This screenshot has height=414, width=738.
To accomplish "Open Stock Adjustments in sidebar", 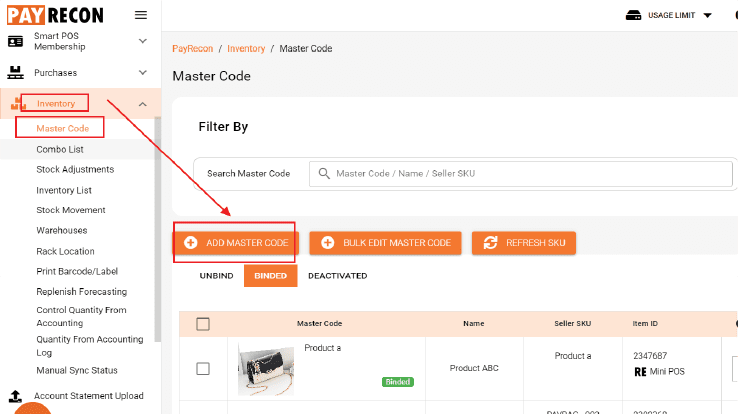I will [75, 169].
